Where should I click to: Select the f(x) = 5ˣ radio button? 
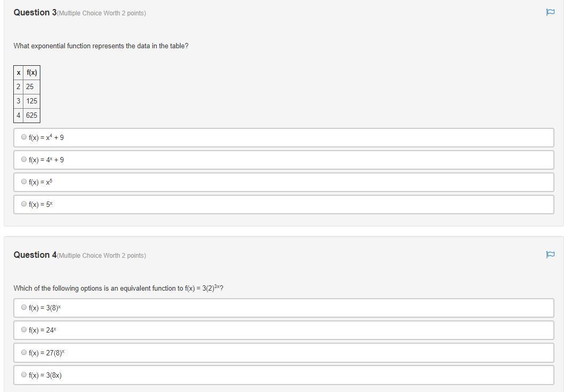24,204
